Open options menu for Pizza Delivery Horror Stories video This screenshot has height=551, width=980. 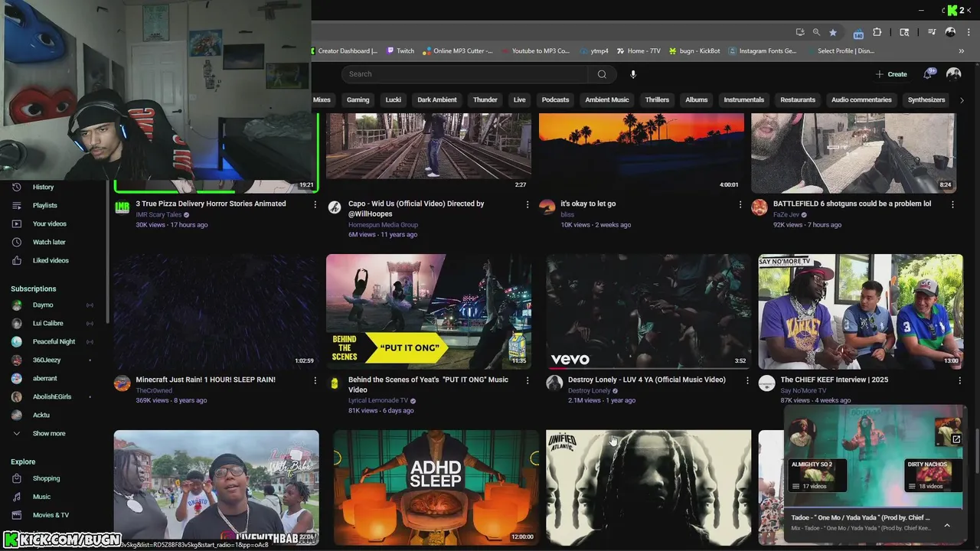[x=315, y=204]
